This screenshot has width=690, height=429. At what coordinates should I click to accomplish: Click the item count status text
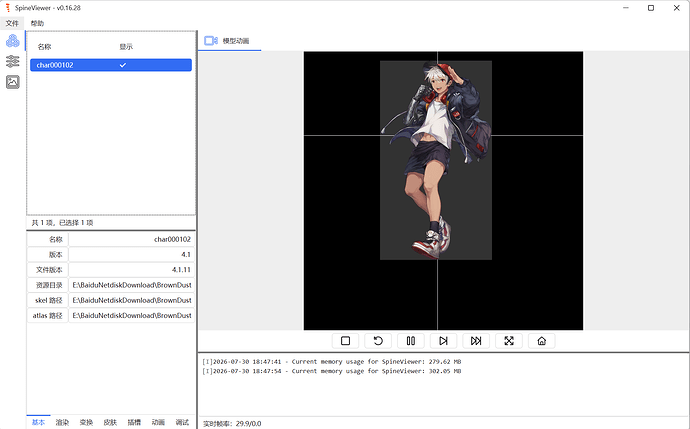(x=62, y=223)
